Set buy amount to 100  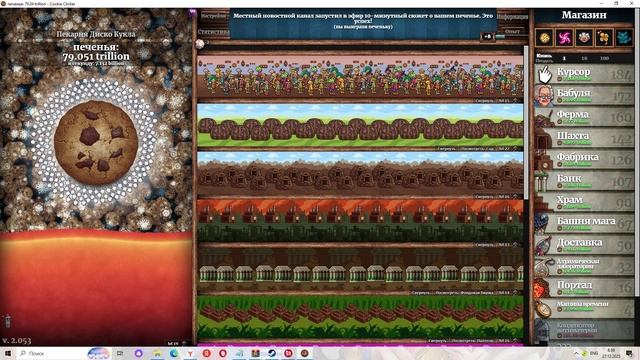[604, 58]
